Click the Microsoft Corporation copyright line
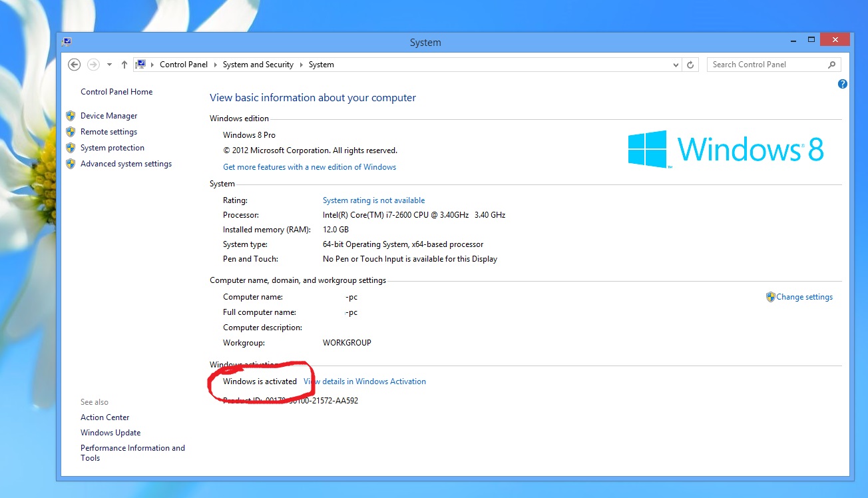Screen dimensions: 868x498 coord(310,150)
